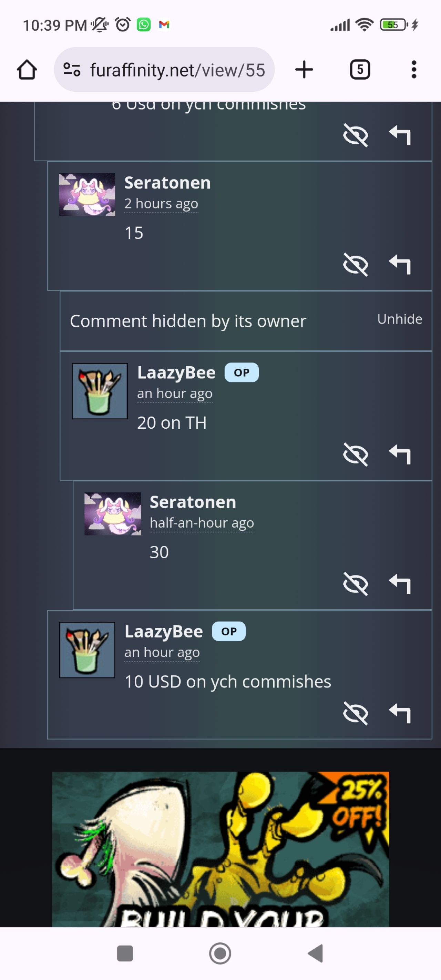Reply to "10 USD on ych commishes" comment

tap(400, 713)
